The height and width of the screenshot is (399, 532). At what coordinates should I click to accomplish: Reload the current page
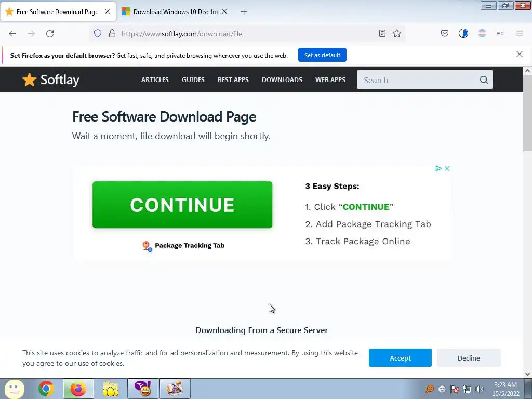click(x=50, y=34)
